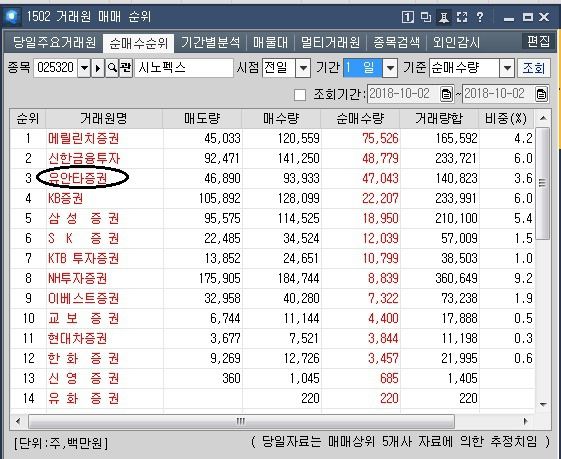
Task: Click the vertical scrollbar thumb
Action: pyautogui.click(x=543, y=183)
